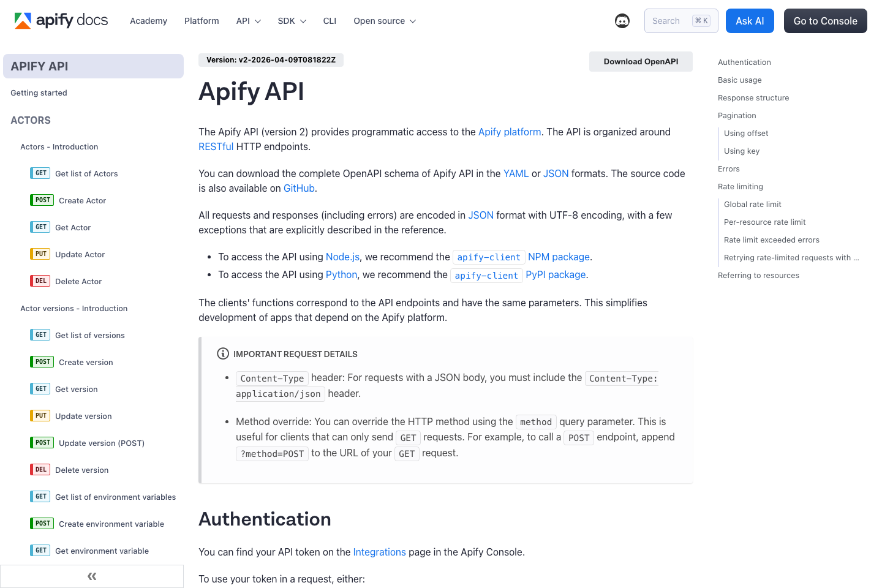882x588 pixels.
Task: Click the DEL badge beside Delete Actor
Action: (40, 281)
